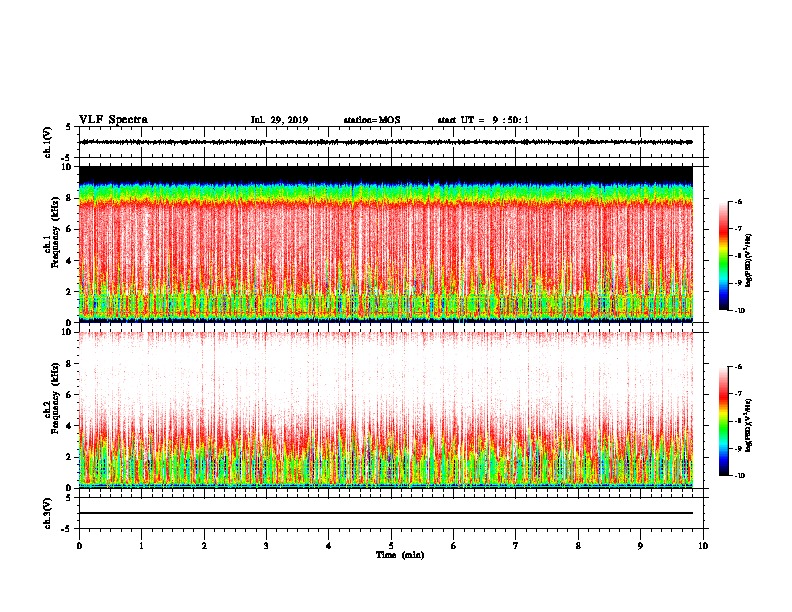Click time axis tick label "10"
The image size is (792, 612).
click(703, 546)
